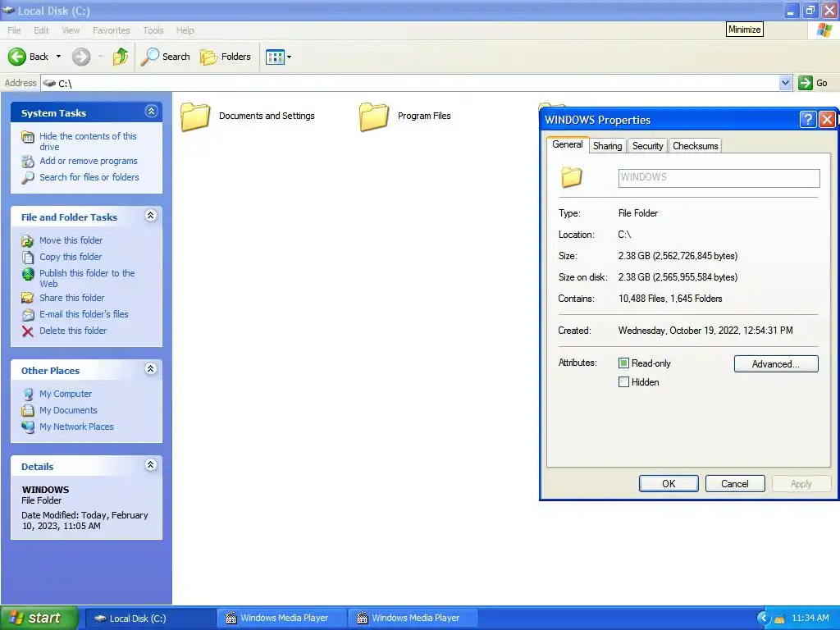840x630 pixels.
Task: Open the Favorites menu
Action: tap(112, 30)
